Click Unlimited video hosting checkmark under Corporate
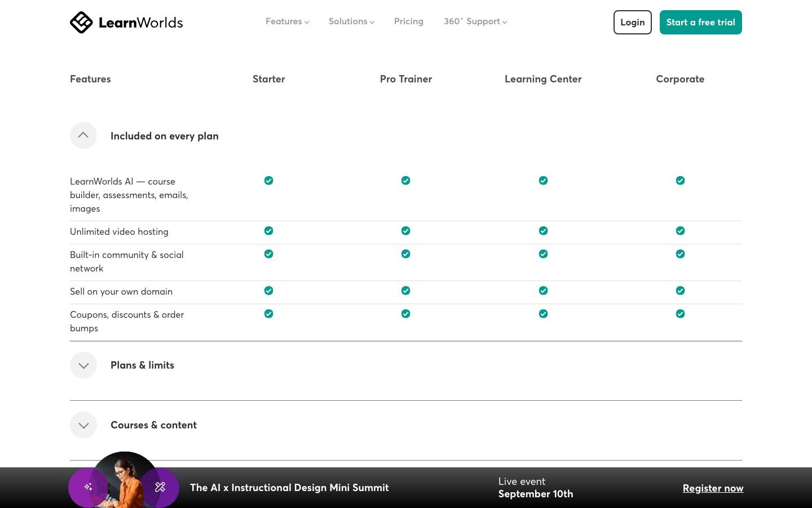The height and width of the screenshot is (508, 812). pyautogui.click(x=681, y=231)
